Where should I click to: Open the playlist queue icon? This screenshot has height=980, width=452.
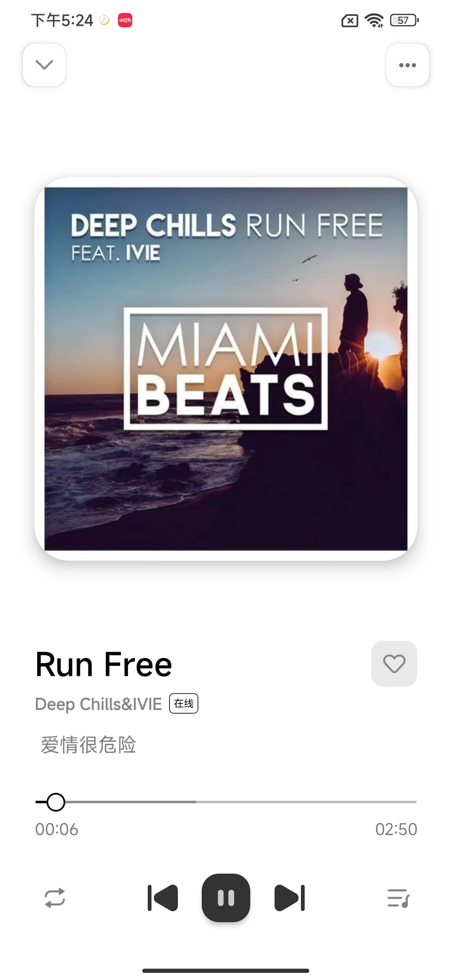point(398,898)
